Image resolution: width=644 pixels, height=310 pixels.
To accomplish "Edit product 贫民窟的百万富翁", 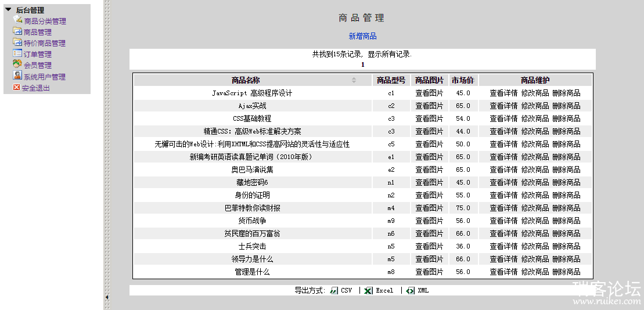I will pyautogui.click(x=535, y=233).
